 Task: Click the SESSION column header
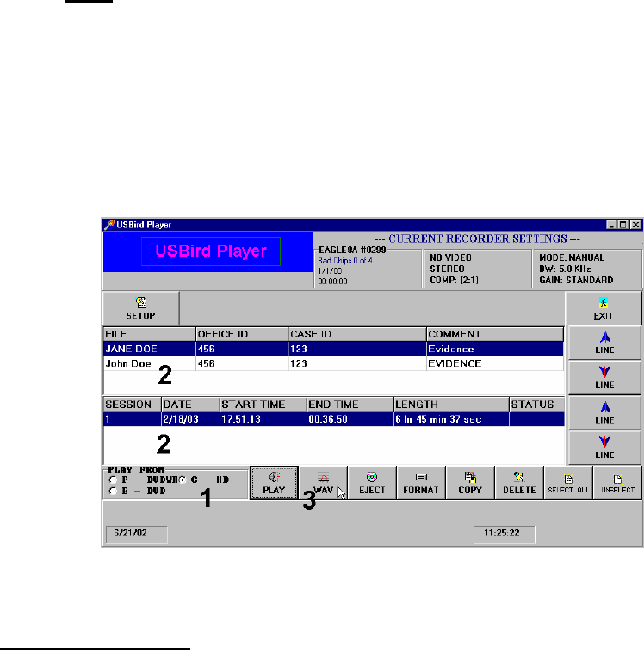click(x=133, y=404)
